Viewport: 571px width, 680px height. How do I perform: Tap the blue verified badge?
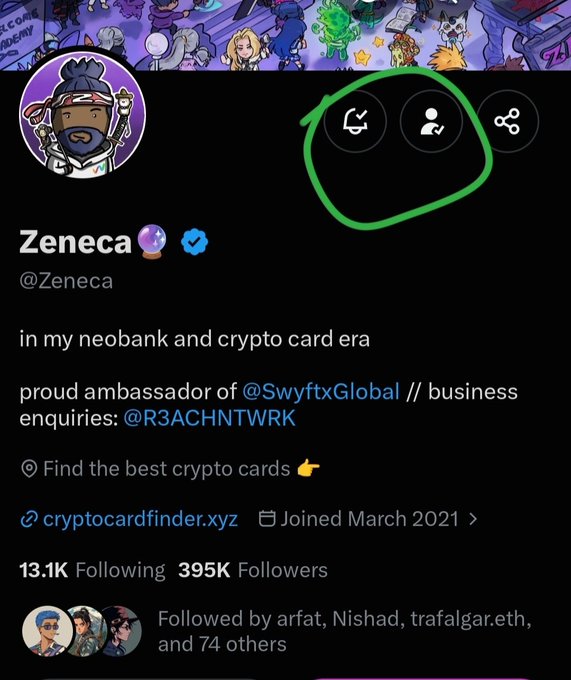[194, 242]
